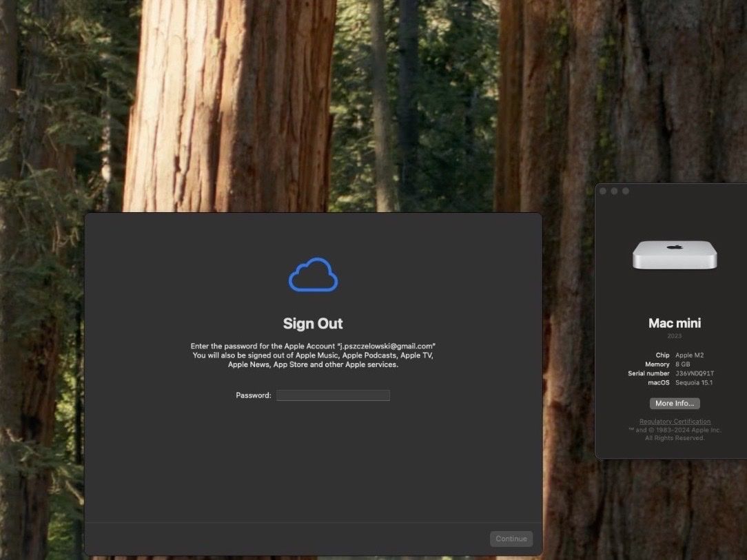Click the blue iCloud cloud icon
Screen dimensions: 747x560
pos(313,275)
